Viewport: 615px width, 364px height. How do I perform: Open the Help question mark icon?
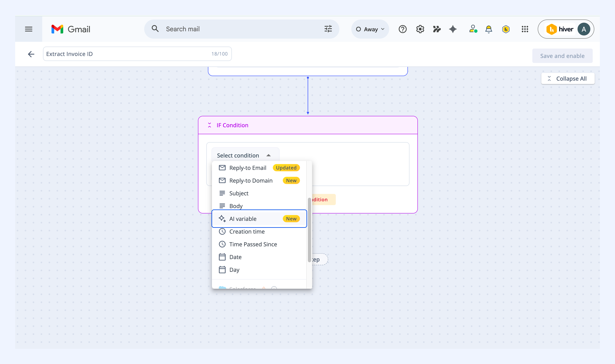point(402,29)
